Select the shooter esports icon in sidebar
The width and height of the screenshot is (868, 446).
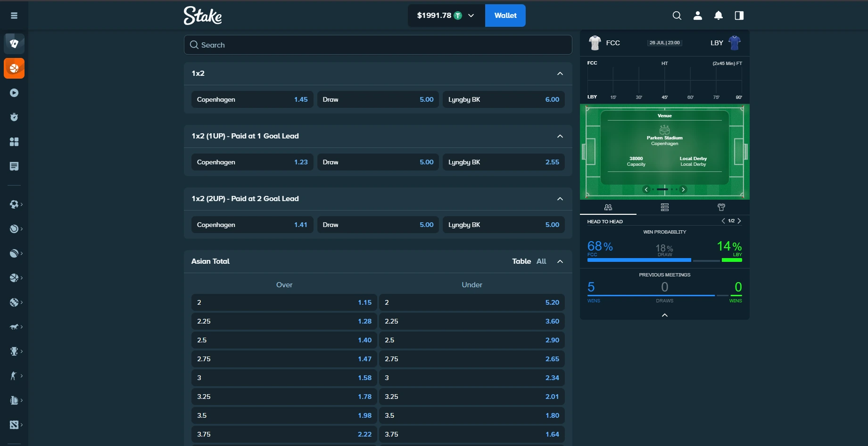pos(14,376)
